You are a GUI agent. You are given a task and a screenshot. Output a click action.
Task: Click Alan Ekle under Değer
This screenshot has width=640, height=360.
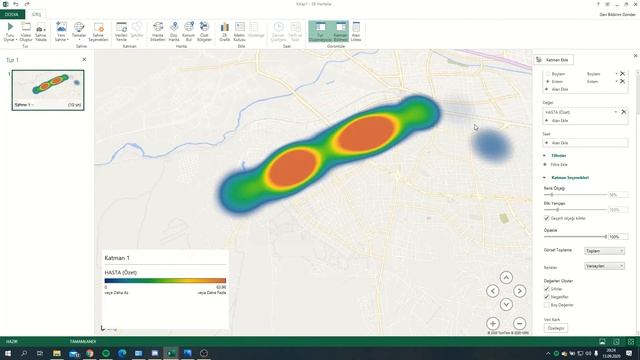[560, 121]
